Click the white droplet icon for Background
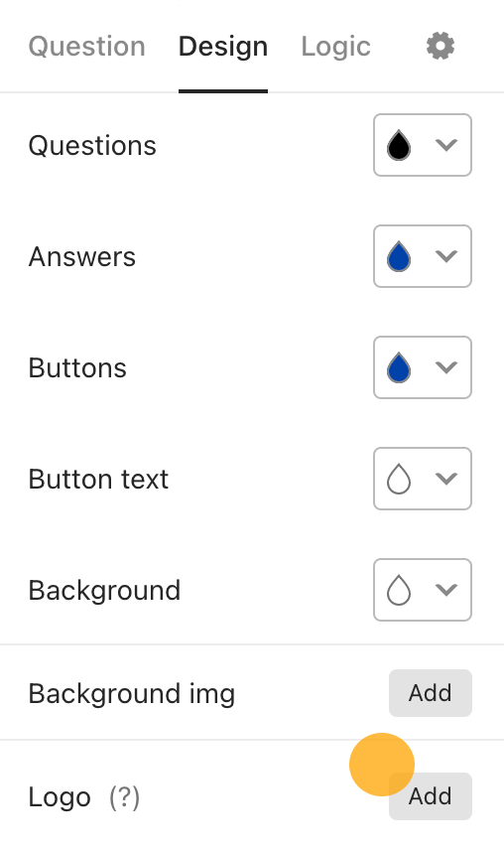 point(399,590)
